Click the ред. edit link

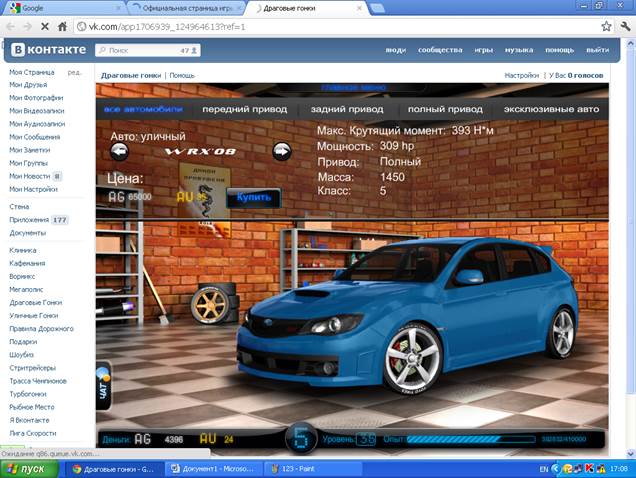(x=75, y=72)
